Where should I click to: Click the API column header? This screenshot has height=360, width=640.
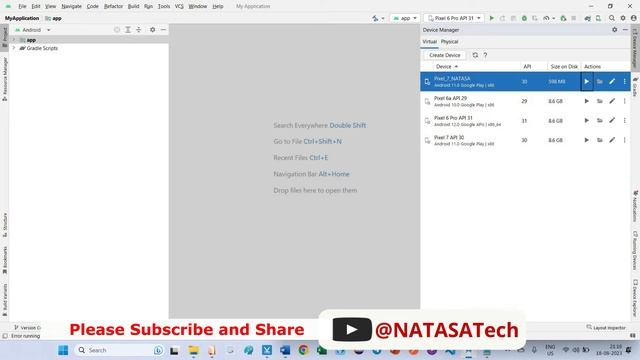(x=527, y=67)
